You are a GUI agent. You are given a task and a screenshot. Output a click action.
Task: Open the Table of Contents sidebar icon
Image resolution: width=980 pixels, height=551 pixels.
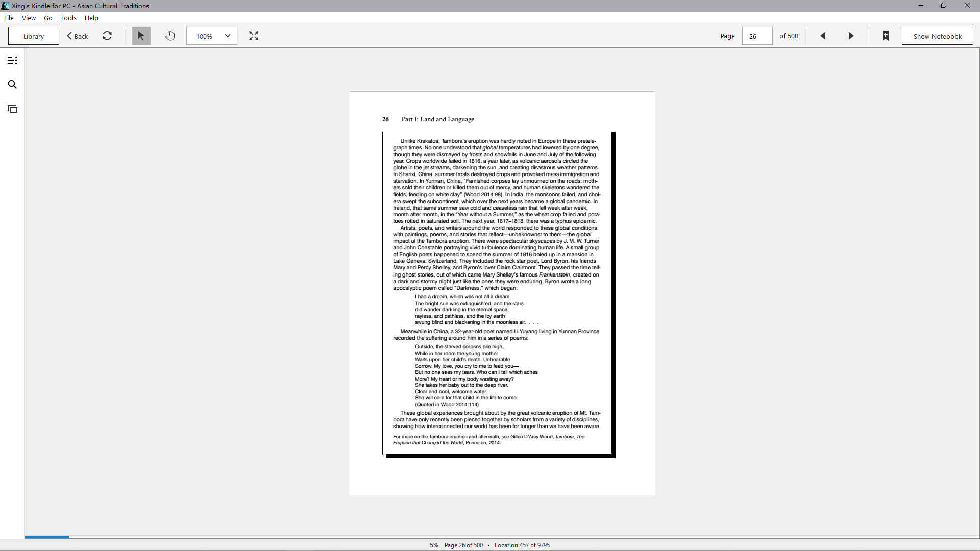[x=12, y=60]
